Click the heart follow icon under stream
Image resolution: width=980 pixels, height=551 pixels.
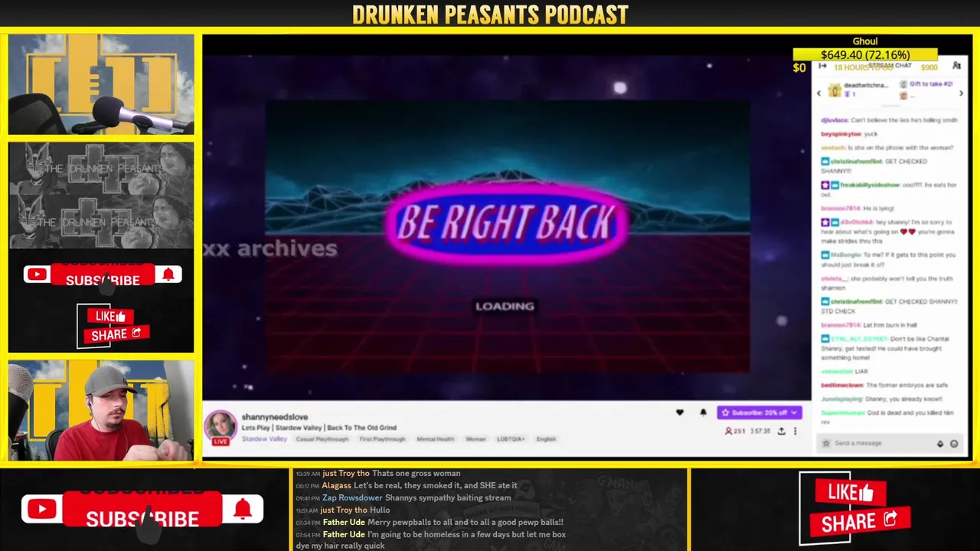pos(679,412)
